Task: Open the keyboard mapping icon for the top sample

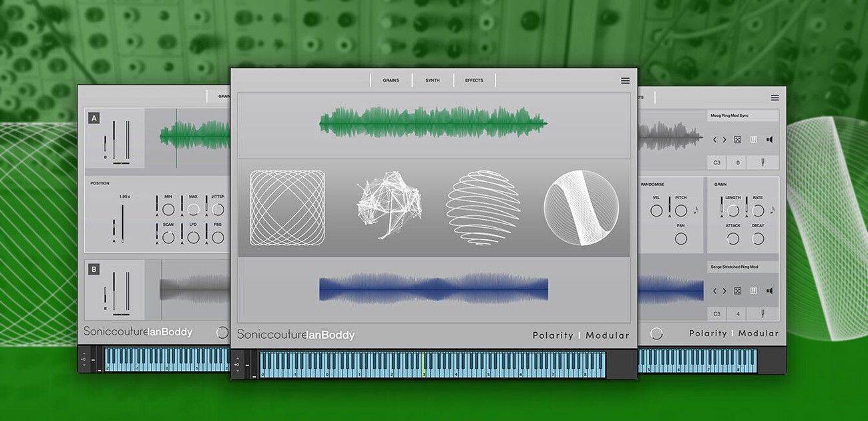Action: pyautogui.click(x=754, y=140)
